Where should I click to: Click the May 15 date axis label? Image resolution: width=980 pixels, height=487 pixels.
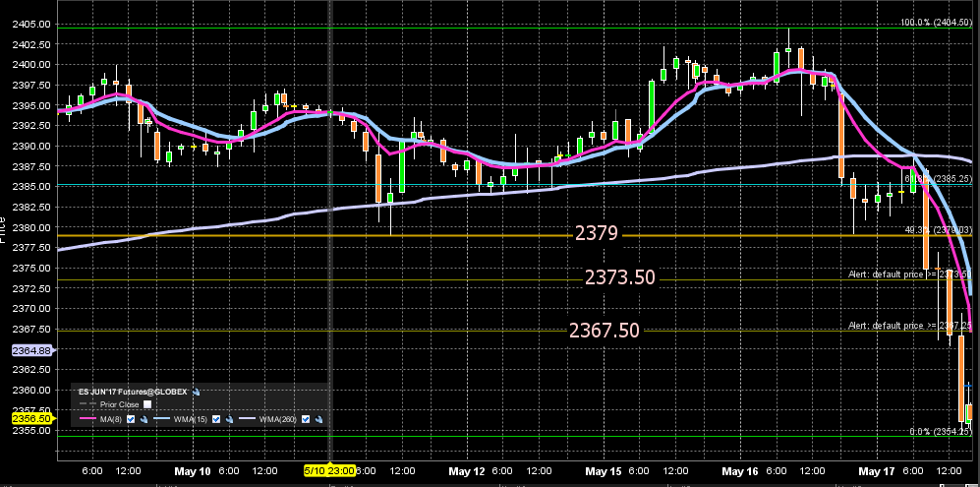click(605, 470)
